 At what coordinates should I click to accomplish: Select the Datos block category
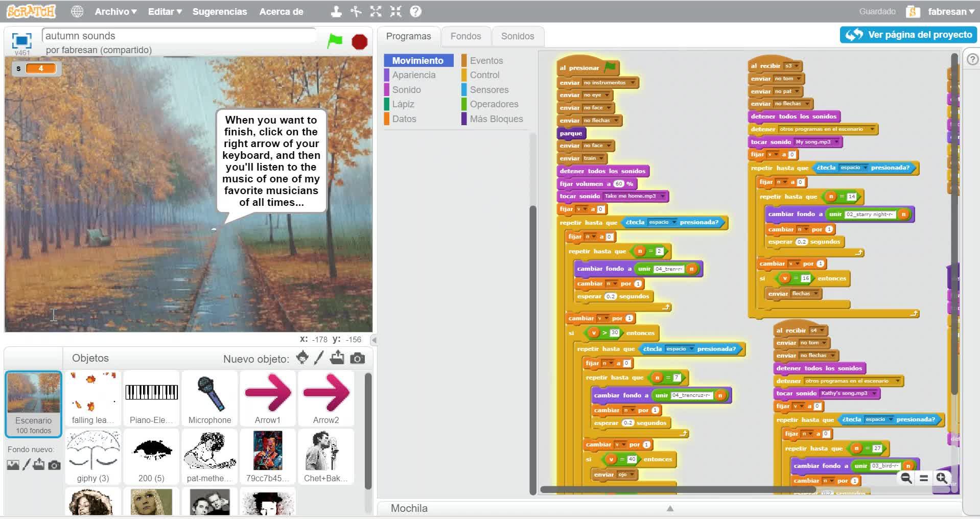(404, 119)
